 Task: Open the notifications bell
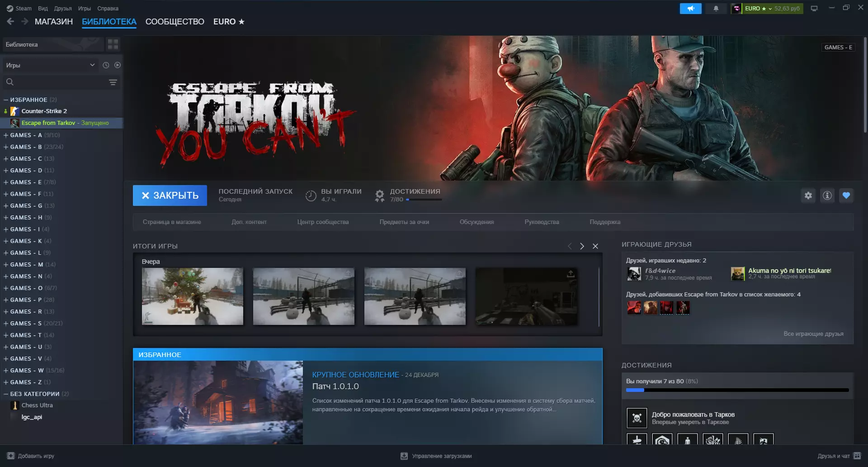(716, 9)
